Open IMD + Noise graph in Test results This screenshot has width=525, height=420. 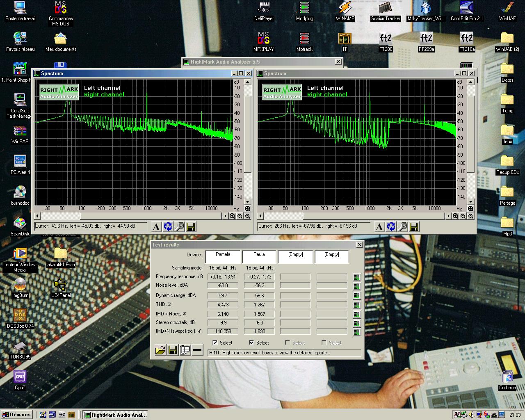(x=356, y=315)
